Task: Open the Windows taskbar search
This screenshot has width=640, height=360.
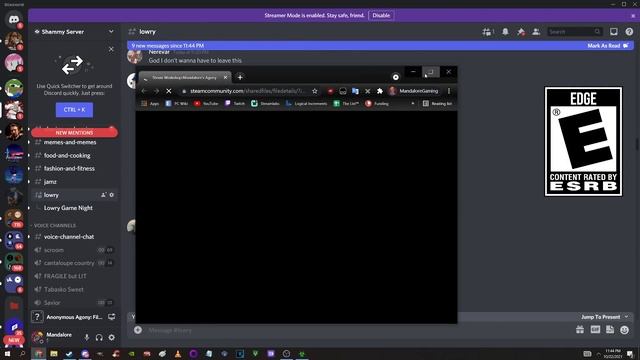Action: click(x=22, y=353)
